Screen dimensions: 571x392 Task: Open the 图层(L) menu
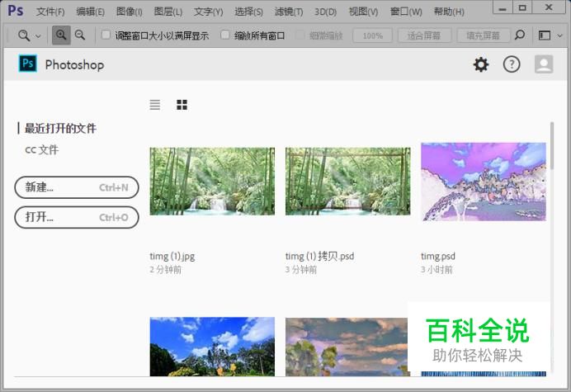(x=168, y=12)
